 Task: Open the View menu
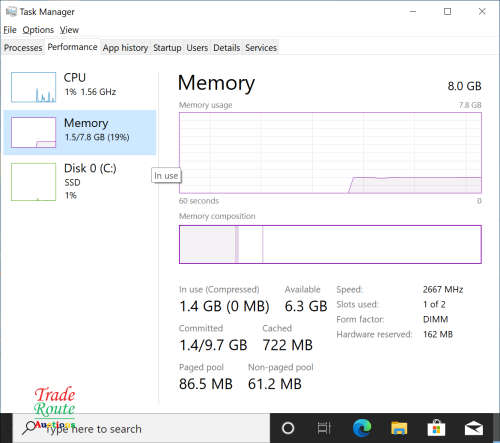(x=69, y=30)
